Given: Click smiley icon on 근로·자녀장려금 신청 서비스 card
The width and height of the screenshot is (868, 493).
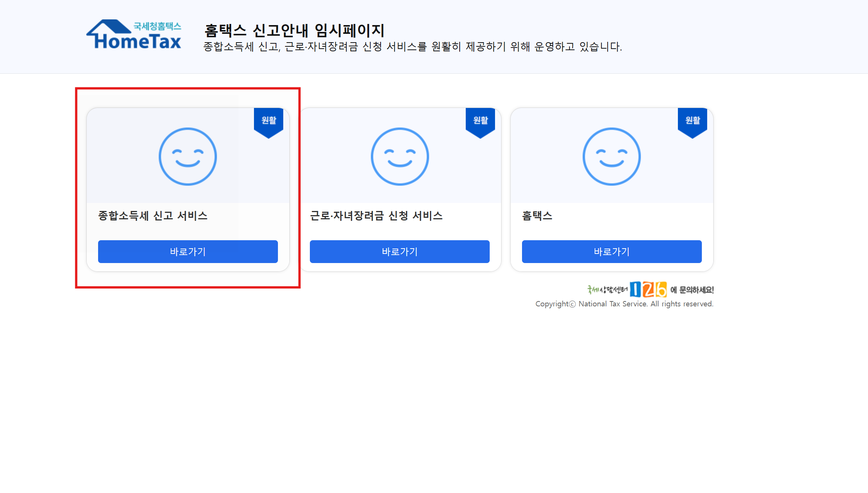Looking at the screenshot, I should click(x=400, y=157).
